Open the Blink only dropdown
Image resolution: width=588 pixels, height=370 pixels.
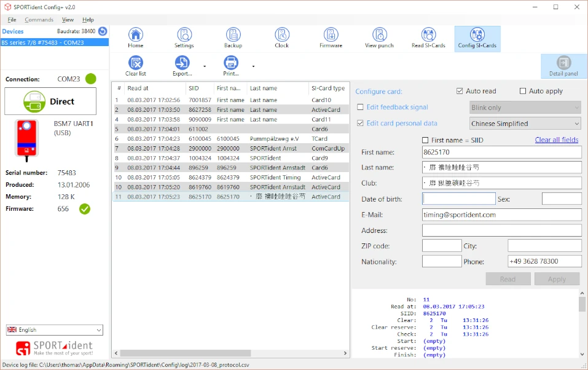[525, 108]
